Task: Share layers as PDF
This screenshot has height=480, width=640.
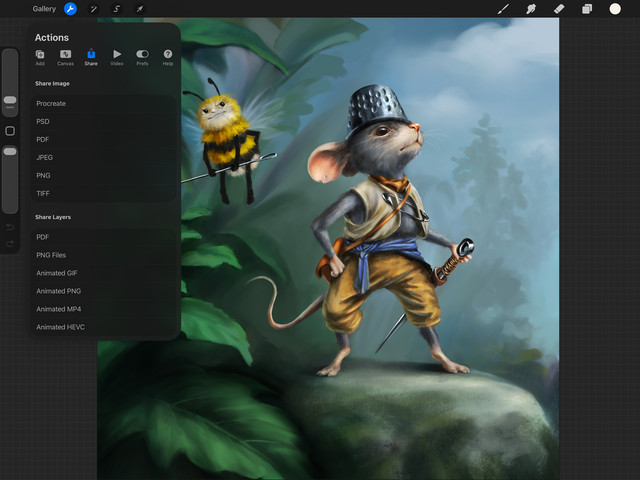Action: (104, 237)
